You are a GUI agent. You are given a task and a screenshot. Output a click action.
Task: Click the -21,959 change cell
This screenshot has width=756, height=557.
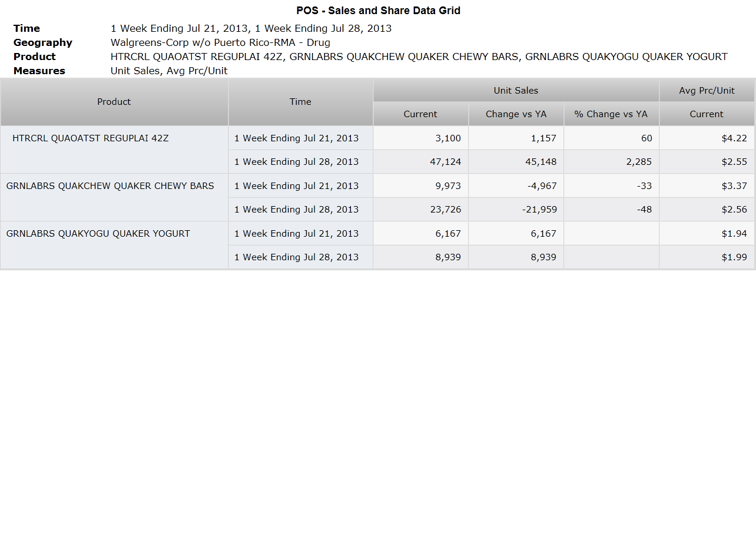coord(516,209)
